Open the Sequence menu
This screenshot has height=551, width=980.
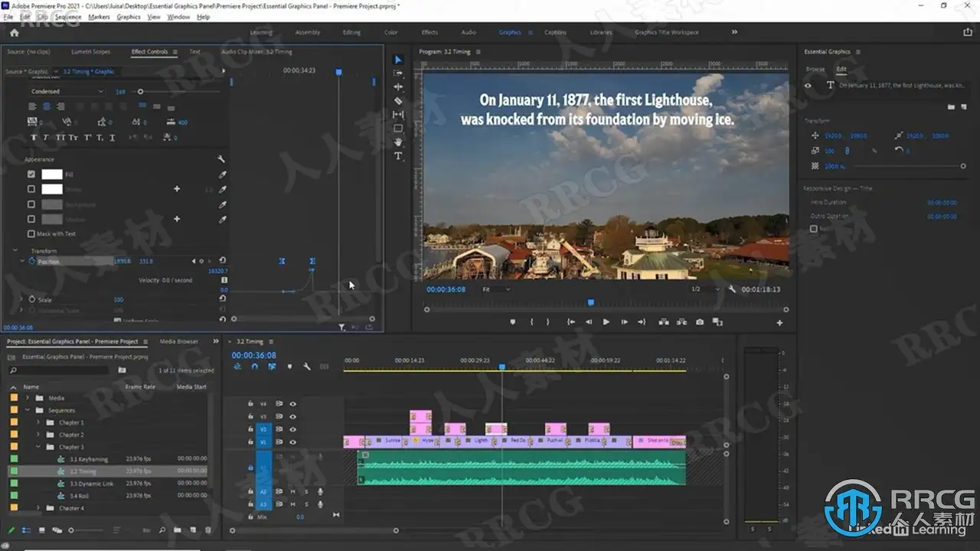pyautogui.click(x=68, y=17)
